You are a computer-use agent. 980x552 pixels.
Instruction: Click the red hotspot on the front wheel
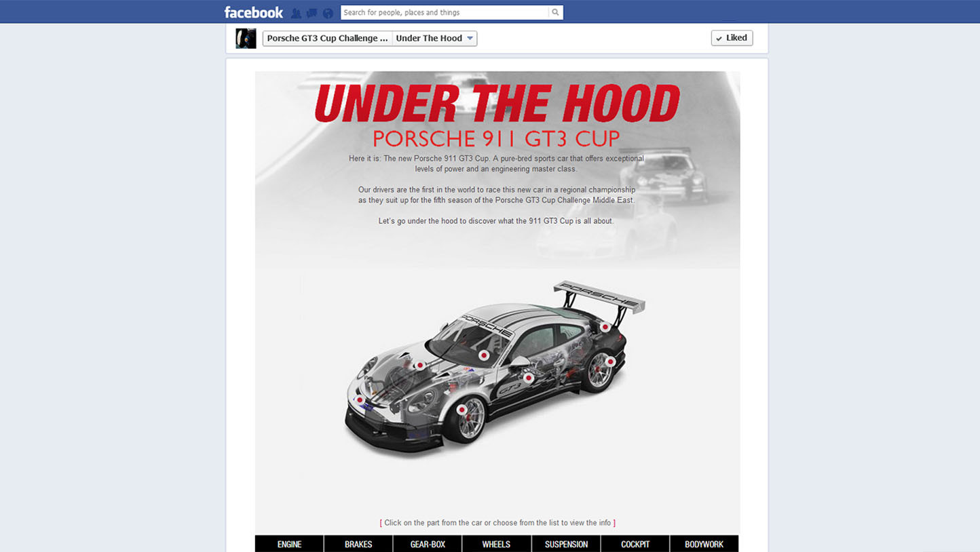(x=461, y=410)
